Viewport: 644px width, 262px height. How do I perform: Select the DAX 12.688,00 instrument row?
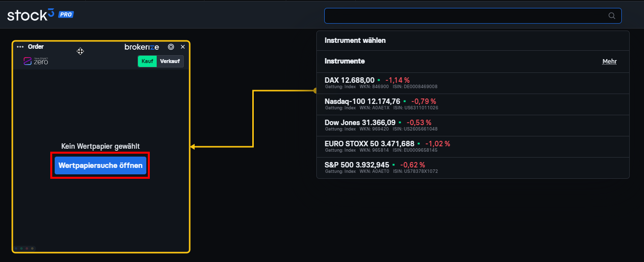pyautogui.click(x=473, y=83)
